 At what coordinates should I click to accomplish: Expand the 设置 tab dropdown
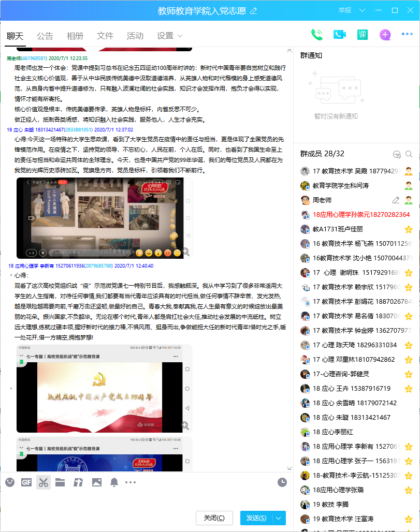[x=180, y=36]
